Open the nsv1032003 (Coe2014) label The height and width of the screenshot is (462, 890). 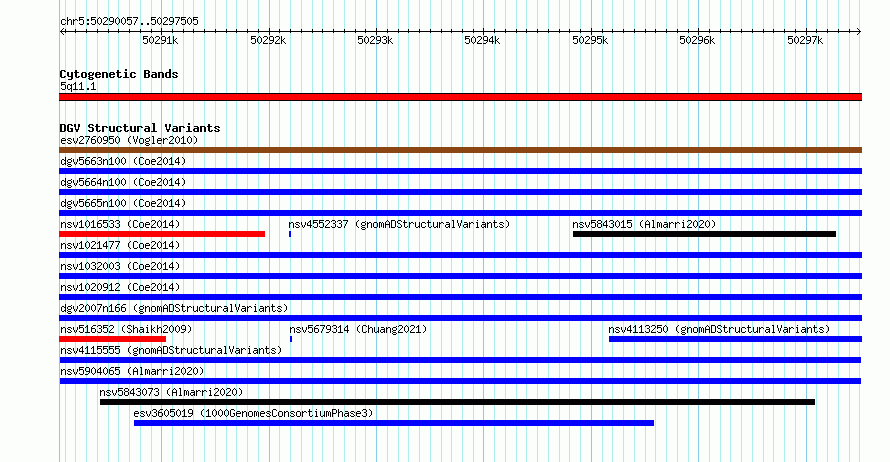(x=120, y=266)
